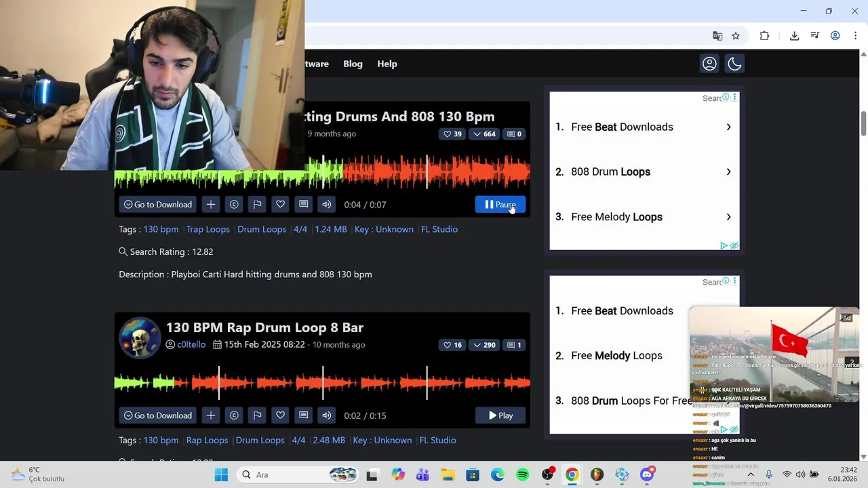868x488 pixels.
Task: Open Chrome downloads icon
Action: tap(794, 36)
